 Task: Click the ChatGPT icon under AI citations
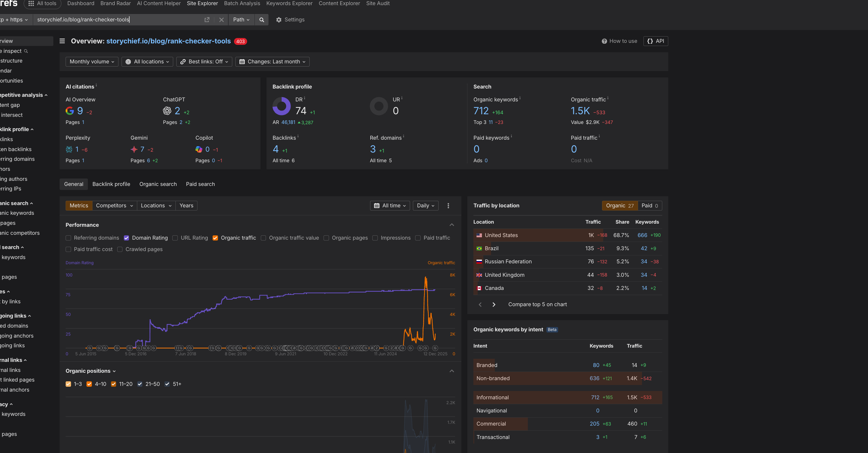pos(167,111)
